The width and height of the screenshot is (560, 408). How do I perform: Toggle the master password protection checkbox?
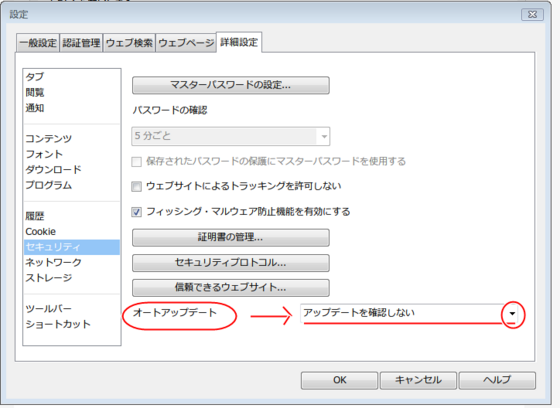click(136, 162)
